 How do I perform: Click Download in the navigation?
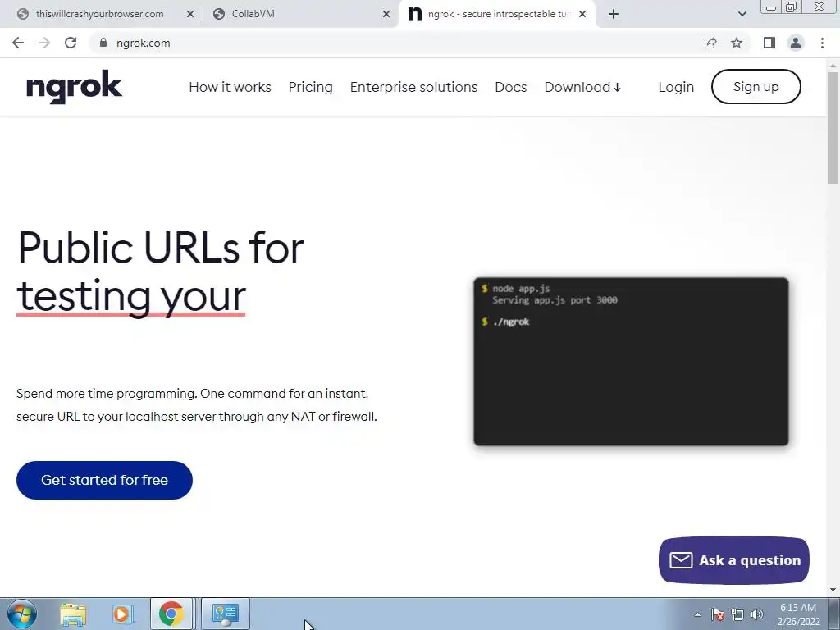point(582,87)
